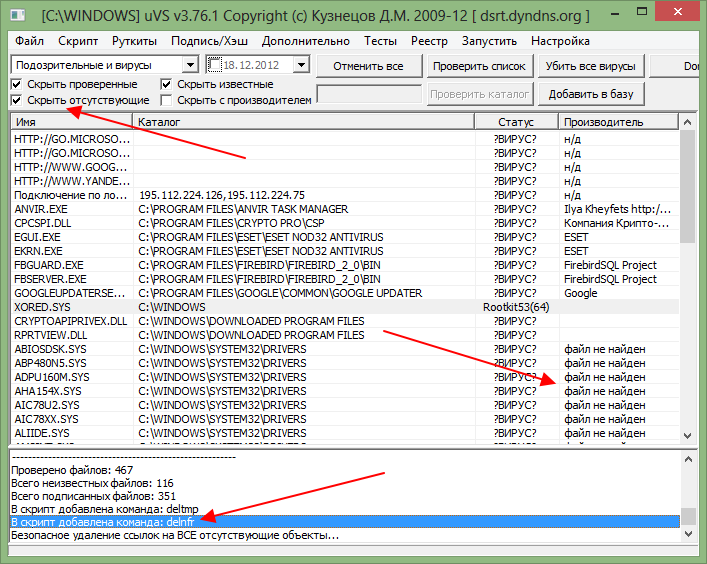Screen dimensions: 707x564
Task: Uncheck Скрыть проверенные checkbox
Action: 16,84
